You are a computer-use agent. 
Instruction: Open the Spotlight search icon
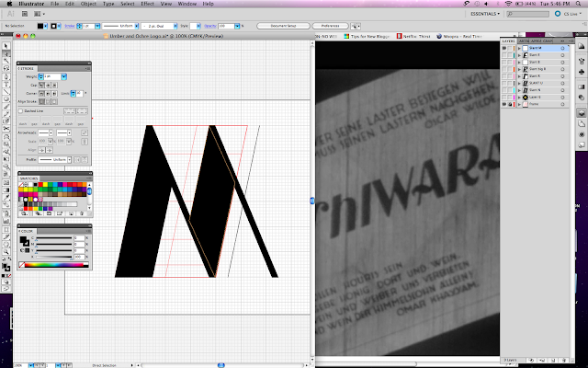[580, 4]
